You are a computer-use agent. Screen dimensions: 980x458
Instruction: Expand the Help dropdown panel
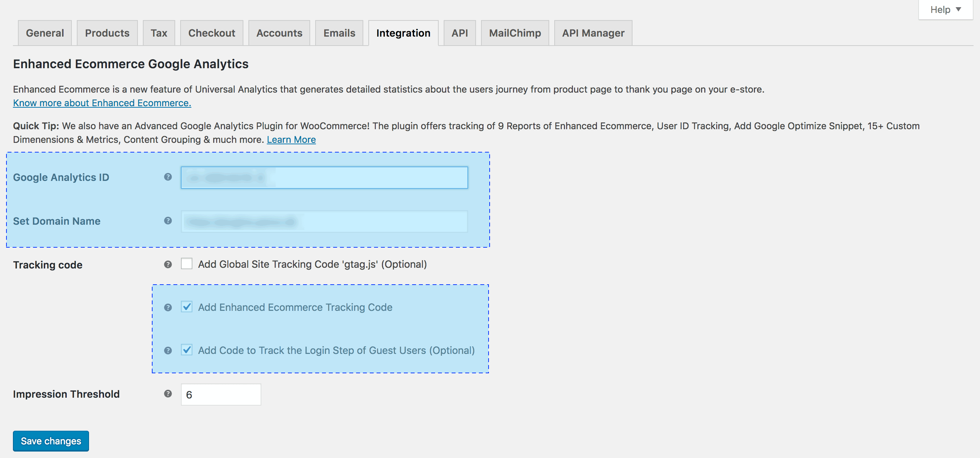tap(945, 9)
